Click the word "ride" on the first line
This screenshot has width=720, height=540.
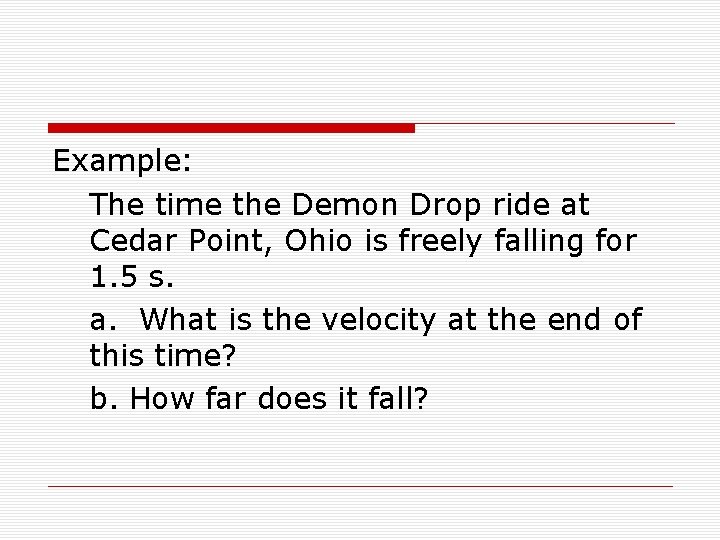pos(521,204)
